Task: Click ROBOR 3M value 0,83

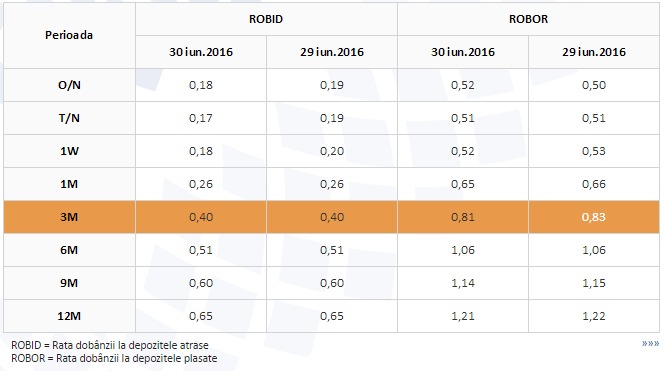Action: [594, 217]
